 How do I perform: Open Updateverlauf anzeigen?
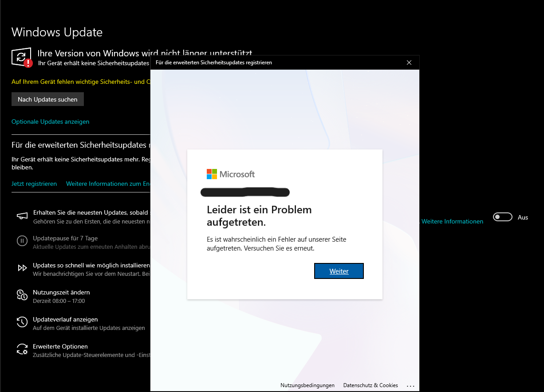coord(65,319)
